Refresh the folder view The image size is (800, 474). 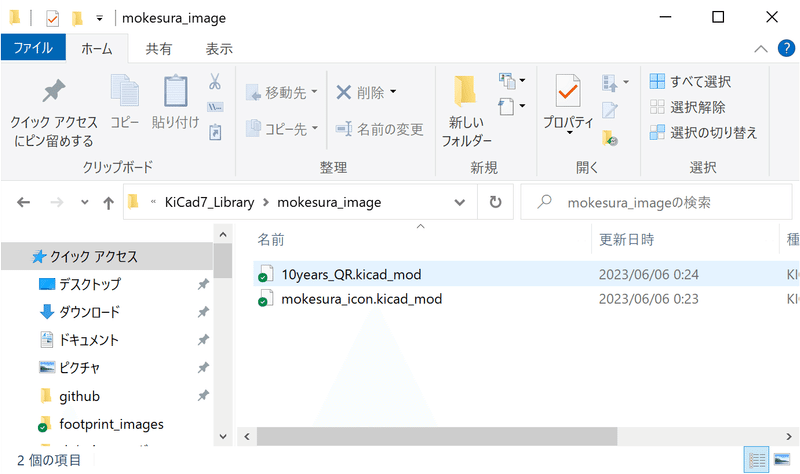click(x=495, y=203)
